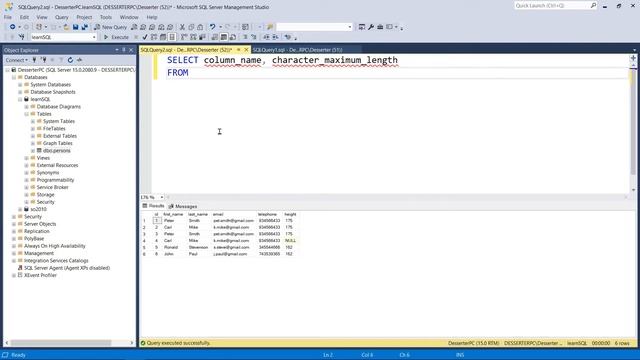Click the Undo arrow icon
This screenshot has height=360, width=640.
pyautogui.click(x=212, y=27)
